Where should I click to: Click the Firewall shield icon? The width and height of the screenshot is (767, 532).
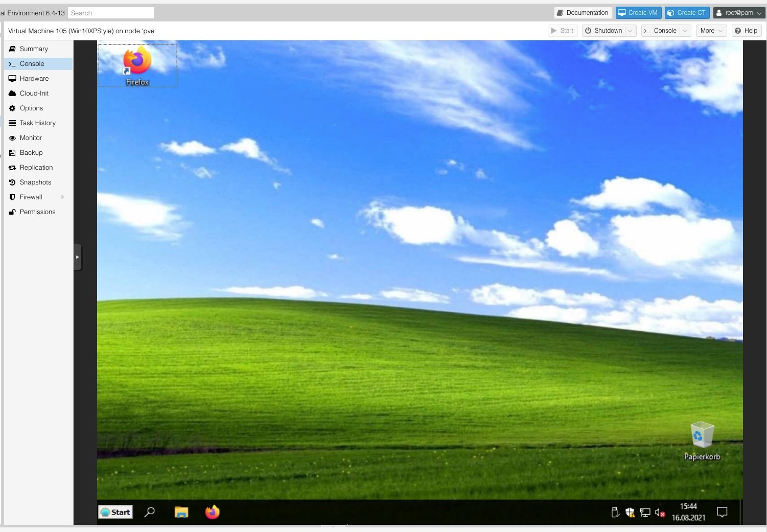coord(12,197)
